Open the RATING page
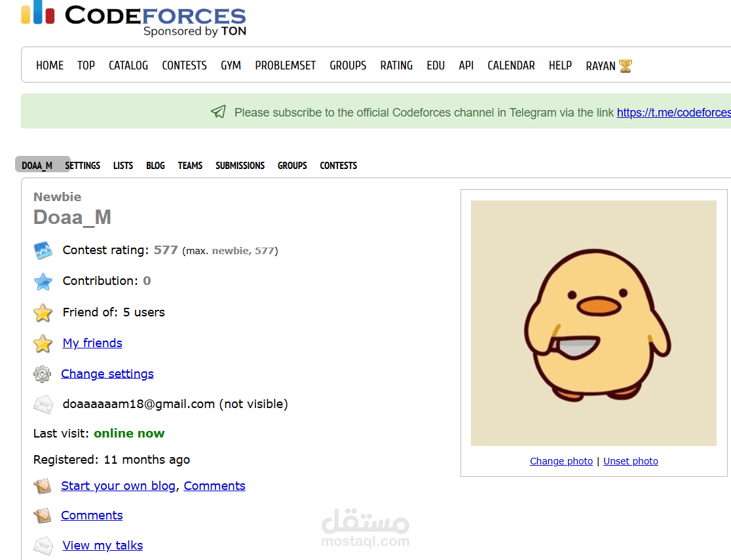Screen dimensions: 731x560 [x=396, y=65]
